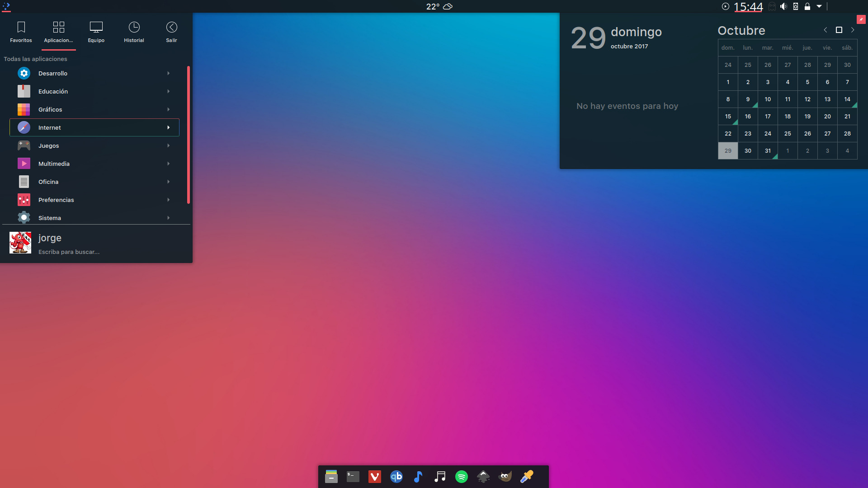
Task: Click the Multimedia play icon
Action: (x=24, y=164)
